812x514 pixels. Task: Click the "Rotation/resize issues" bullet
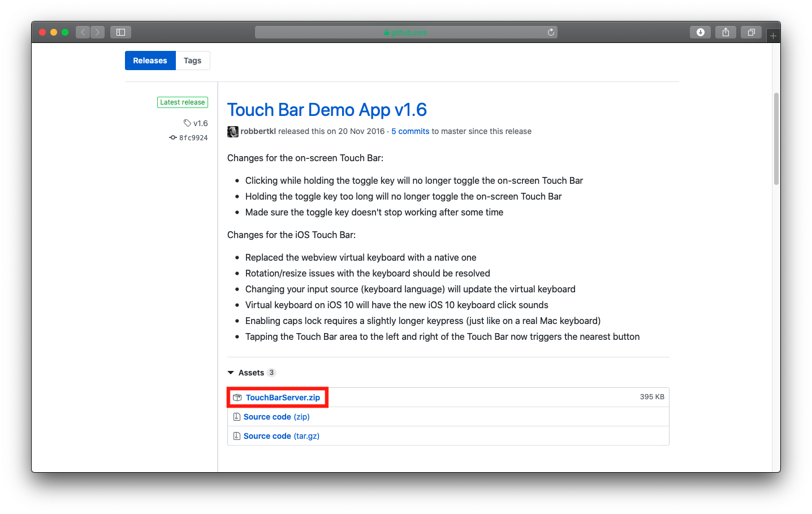(x=368, y=273)
